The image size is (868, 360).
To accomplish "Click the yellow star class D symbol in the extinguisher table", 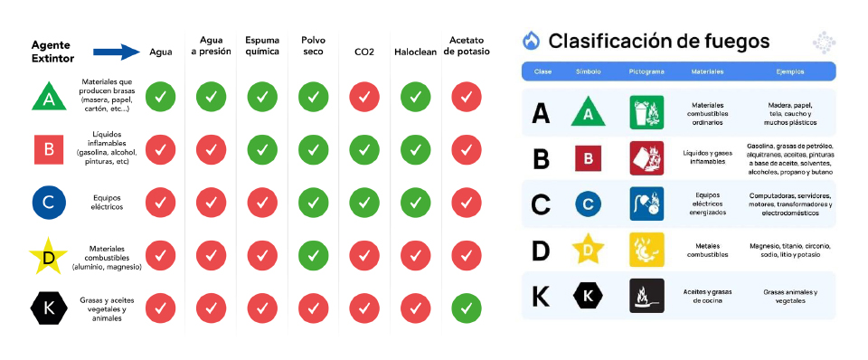I will [x=48, y=256].
